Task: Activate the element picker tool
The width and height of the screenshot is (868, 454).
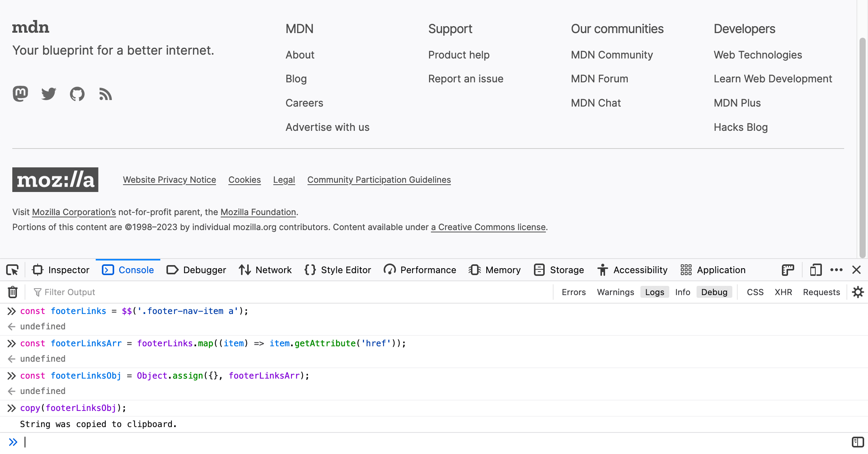Action: 12,270
